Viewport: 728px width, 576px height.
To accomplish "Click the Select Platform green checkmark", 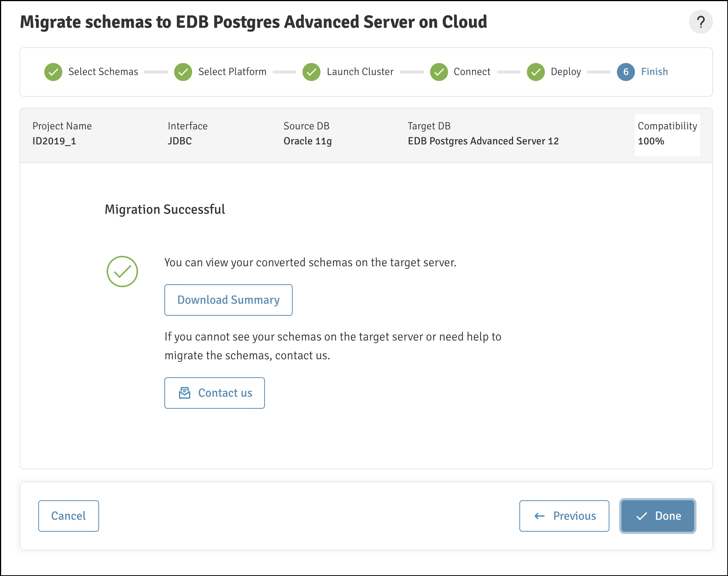I will point(183,72).
